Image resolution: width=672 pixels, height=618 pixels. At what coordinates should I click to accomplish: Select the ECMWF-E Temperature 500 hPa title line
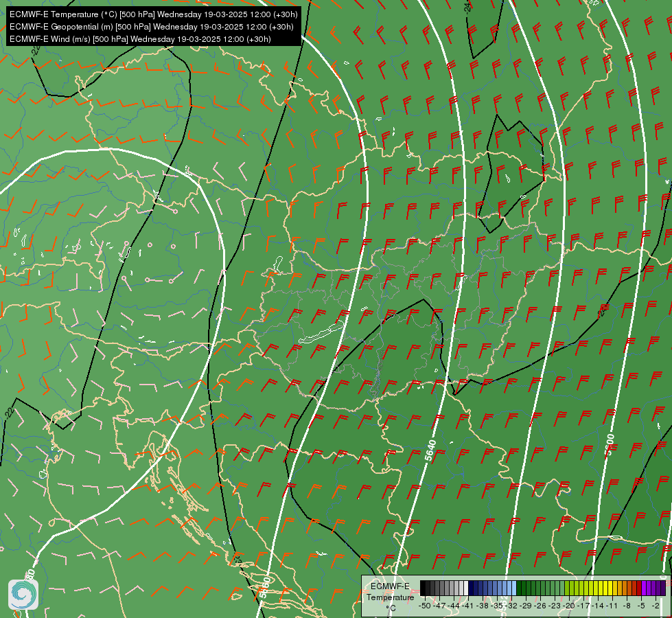point(154,14)
